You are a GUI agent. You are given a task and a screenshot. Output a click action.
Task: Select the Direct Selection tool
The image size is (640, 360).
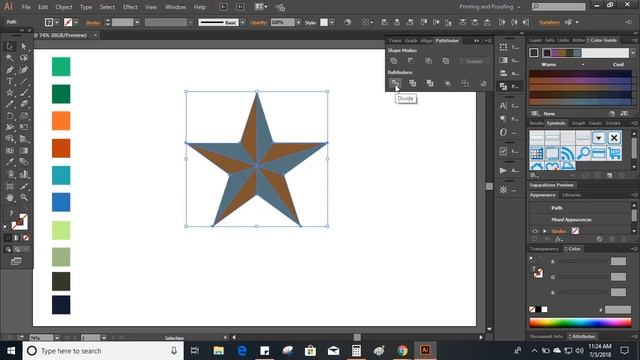[24, 46]
